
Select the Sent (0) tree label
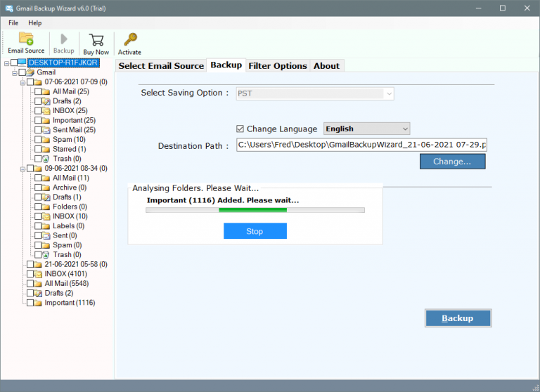click(65, 236)
